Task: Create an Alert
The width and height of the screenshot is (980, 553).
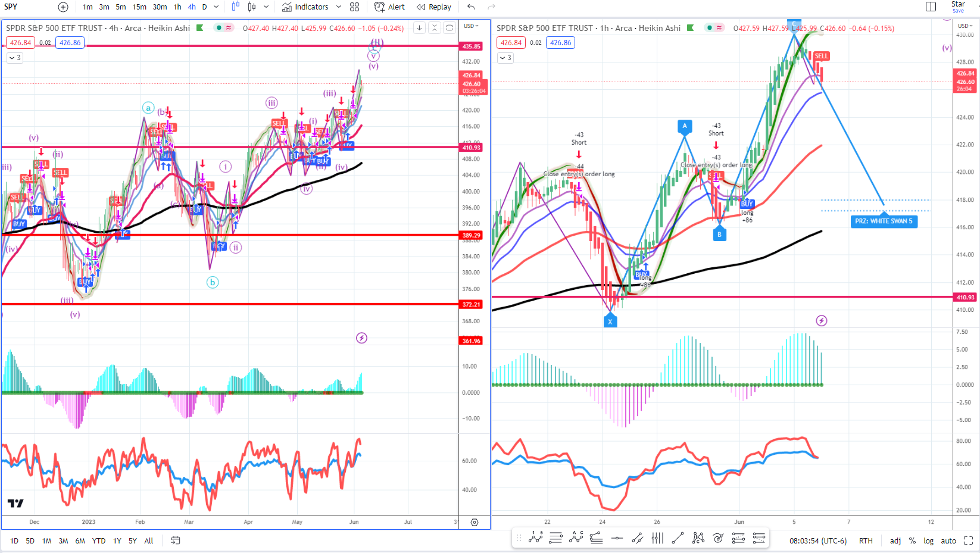Action: click(x=389, y=7)
